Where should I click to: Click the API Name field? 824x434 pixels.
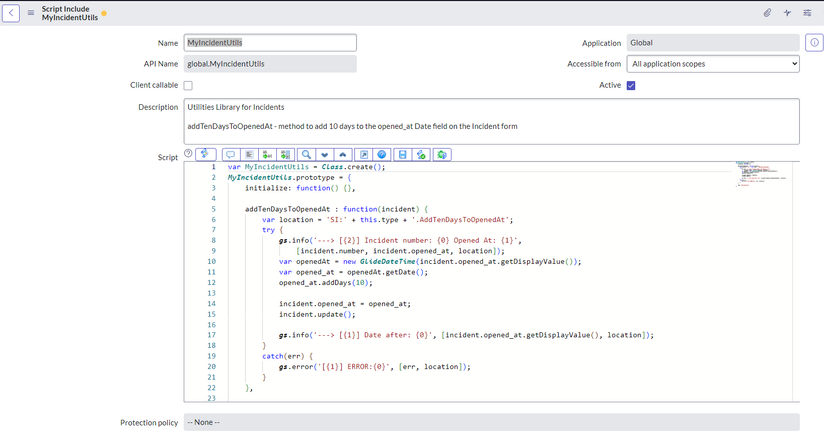click(270, 64)
